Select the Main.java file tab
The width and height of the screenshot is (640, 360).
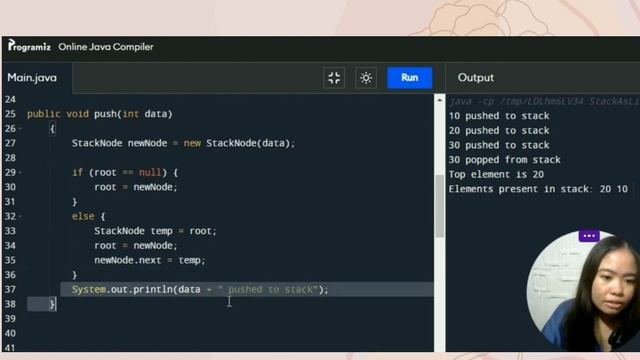32,78
